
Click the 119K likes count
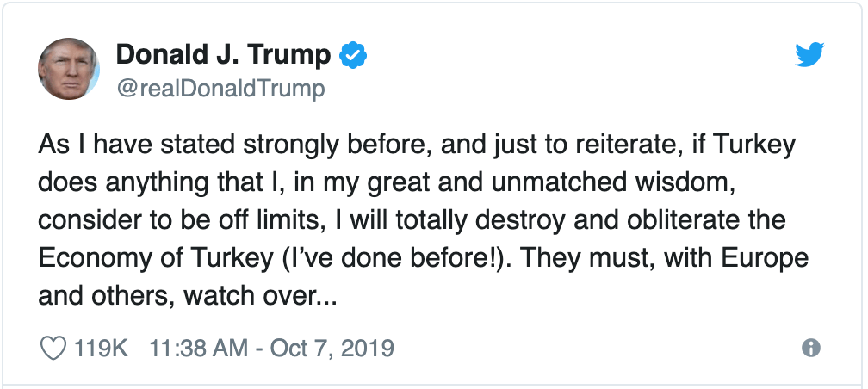102,349
